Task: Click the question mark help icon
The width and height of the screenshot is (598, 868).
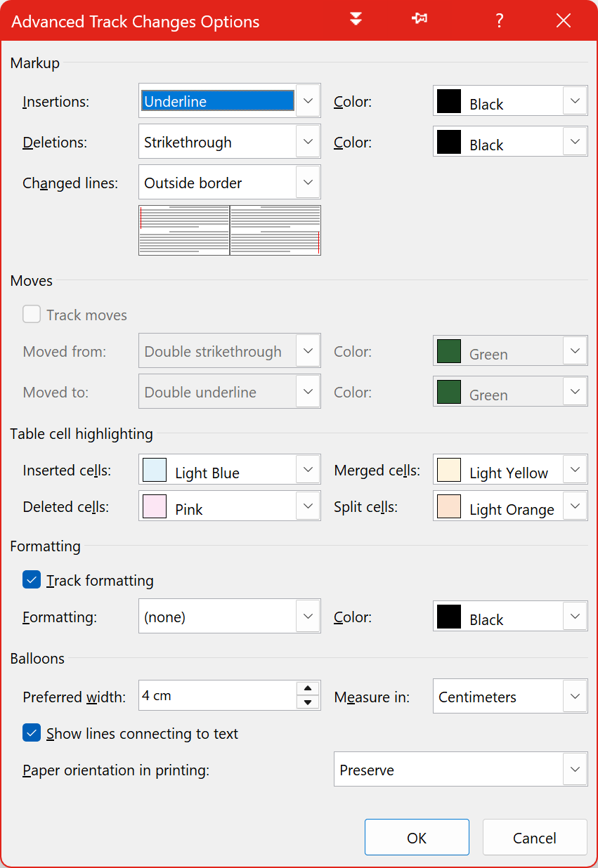Action: (499, 20)
